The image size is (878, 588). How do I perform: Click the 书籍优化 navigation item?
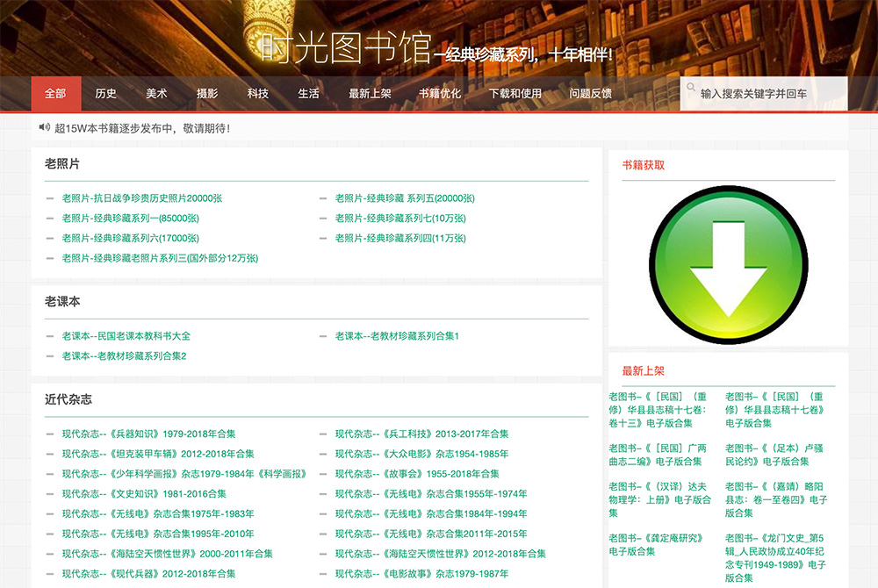[439, 94]
